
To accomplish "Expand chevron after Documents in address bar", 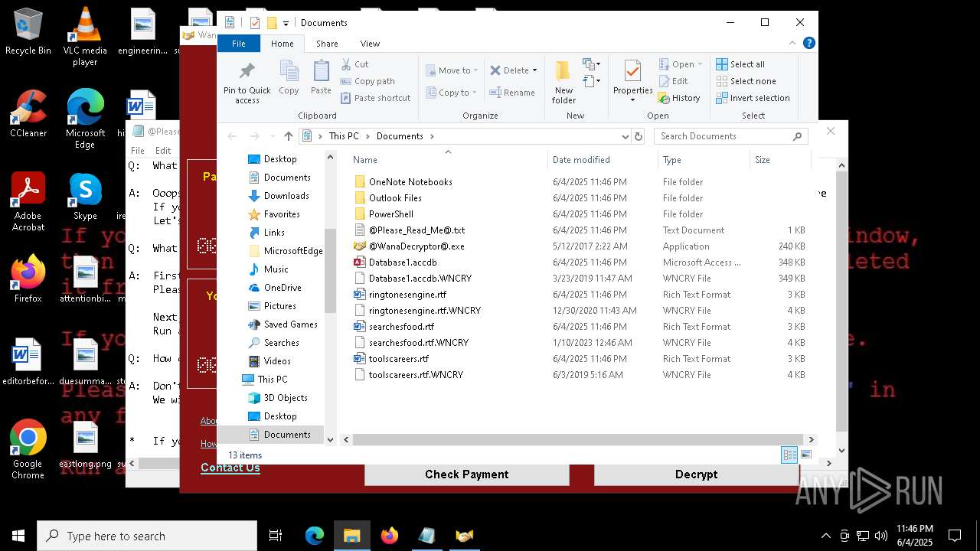I will click(432, 136).
